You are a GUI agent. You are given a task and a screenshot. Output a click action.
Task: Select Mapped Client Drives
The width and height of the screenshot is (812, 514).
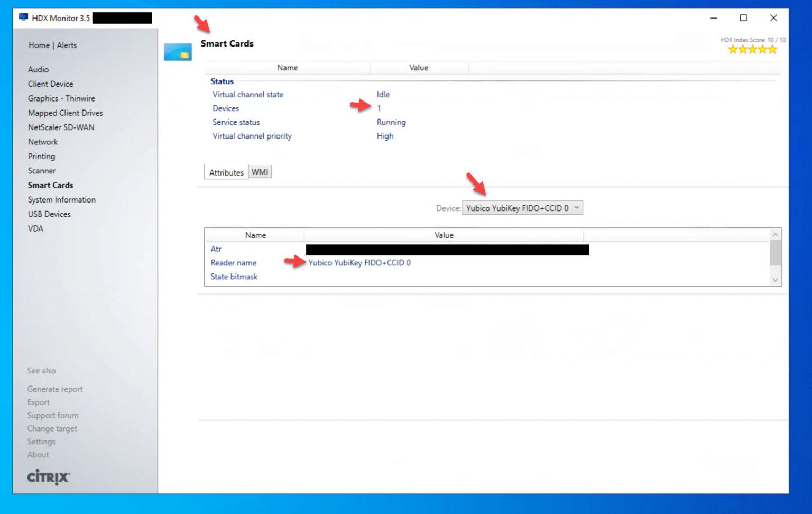click(x=65, y=113)
